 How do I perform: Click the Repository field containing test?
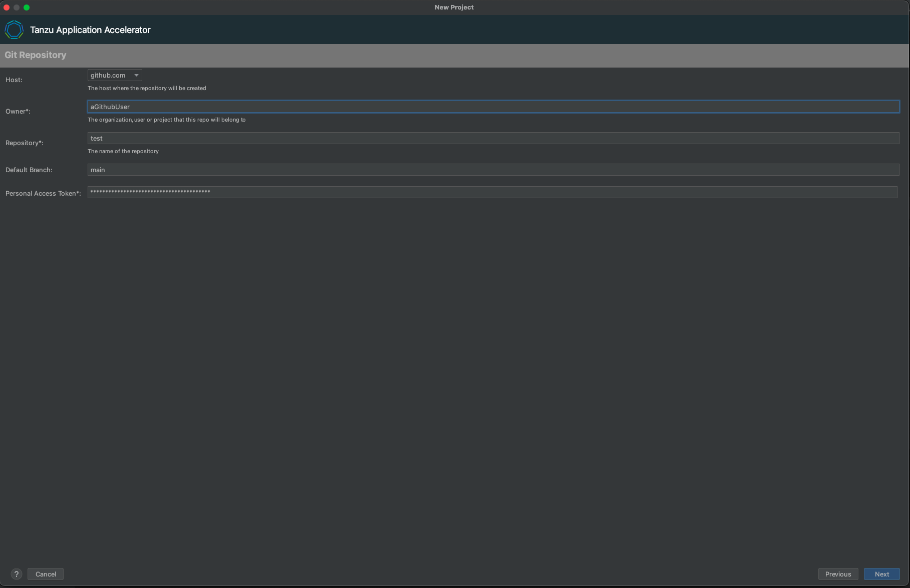coord(493,138)
